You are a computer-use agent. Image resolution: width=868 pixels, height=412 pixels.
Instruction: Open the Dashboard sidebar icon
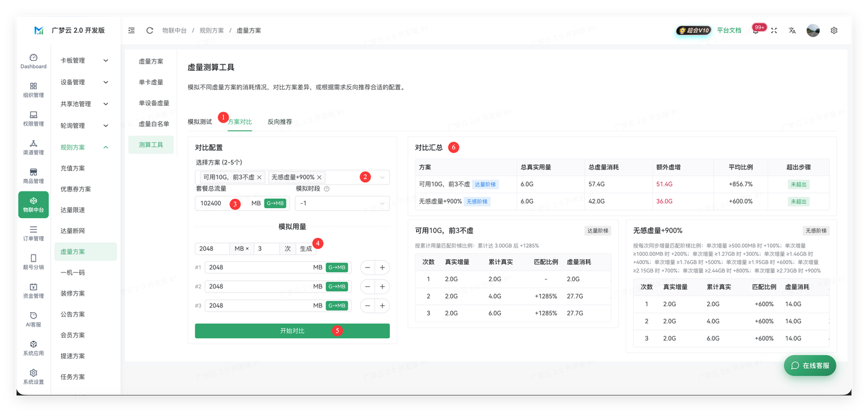click(x=33, y=61)
